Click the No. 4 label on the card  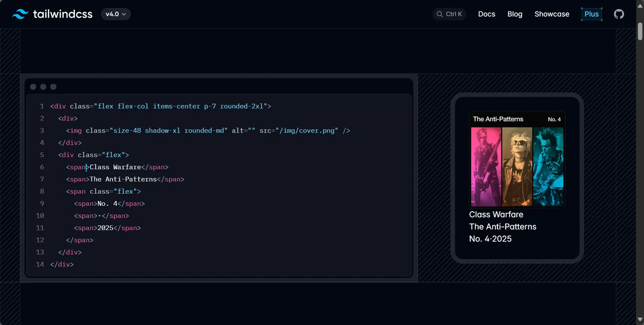pyautogui.click(x=554, y=119)
